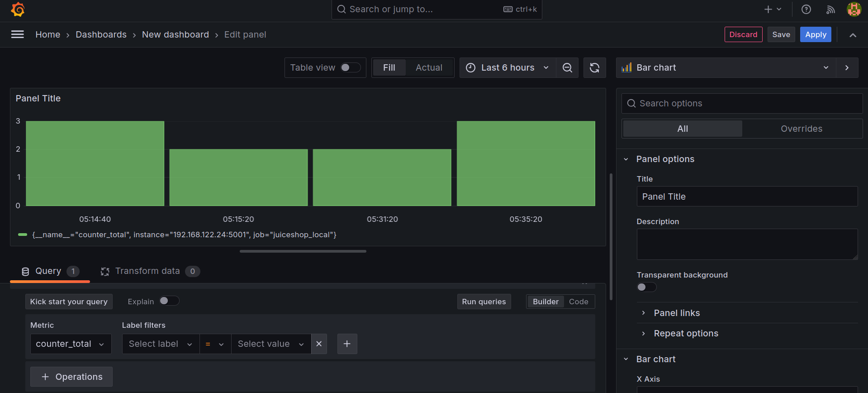
Task: Open the counter_total metric dropdown
Action: (71, 344)
